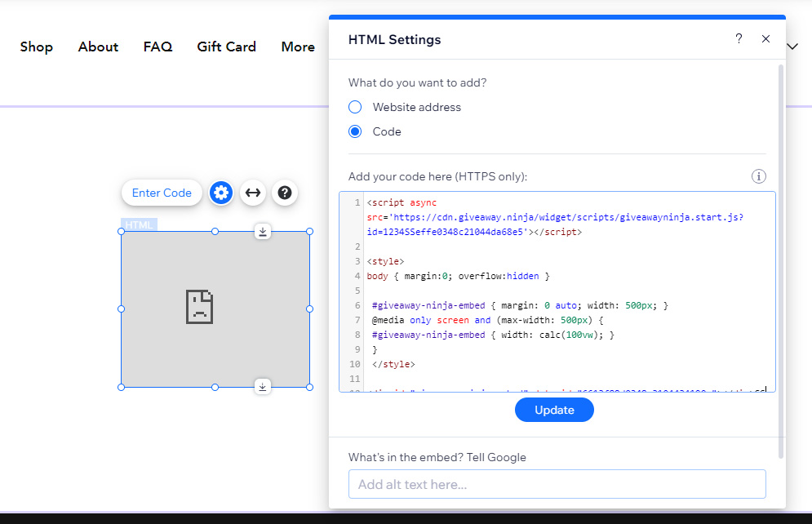Click the info icon beside code label

tap(759, 176)
